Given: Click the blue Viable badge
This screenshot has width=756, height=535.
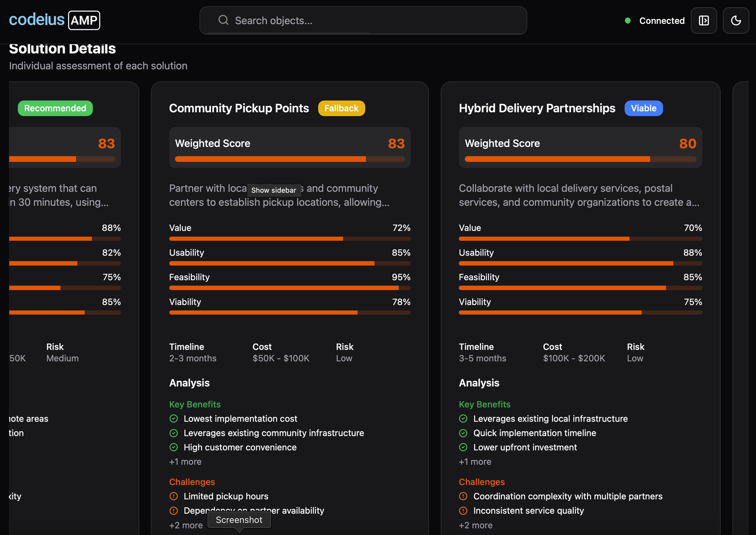Looking at the screenshot, I should coord(643,108).
